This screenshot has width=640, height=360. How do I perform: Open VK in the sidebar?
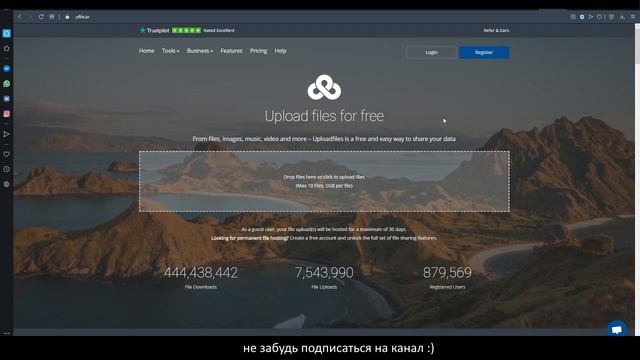[7, 99]
